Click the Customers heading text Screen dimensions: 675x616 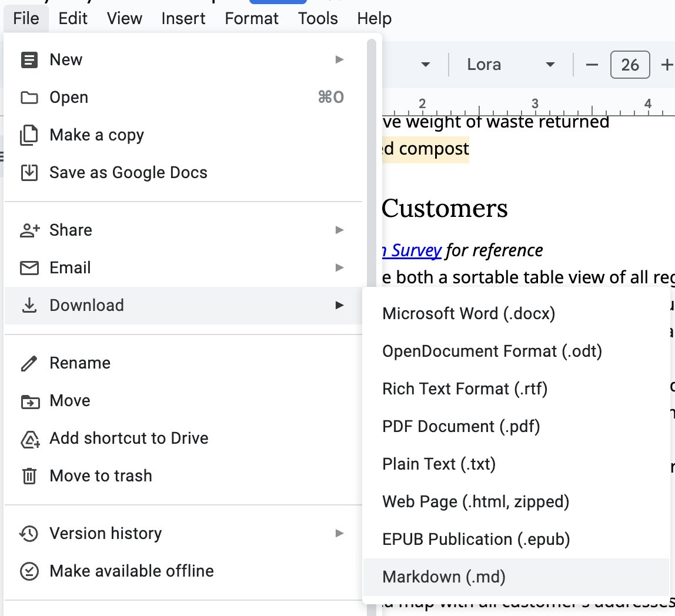point(445,209)
